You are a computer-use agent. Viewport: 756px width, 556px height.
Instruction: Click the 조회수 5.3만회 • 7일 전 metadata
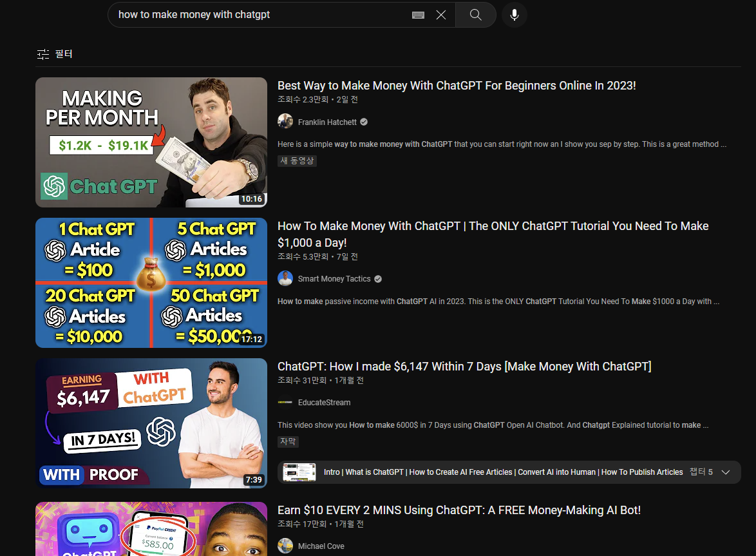tap(317, 256)
